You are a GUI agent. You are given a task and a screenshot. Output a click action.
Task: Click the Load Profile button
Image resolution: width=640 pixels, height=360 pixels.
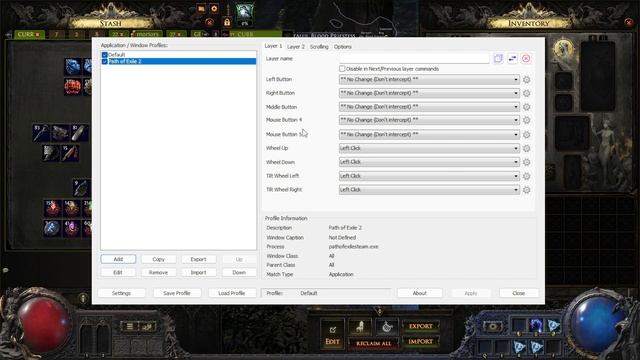tap(231, 293)
